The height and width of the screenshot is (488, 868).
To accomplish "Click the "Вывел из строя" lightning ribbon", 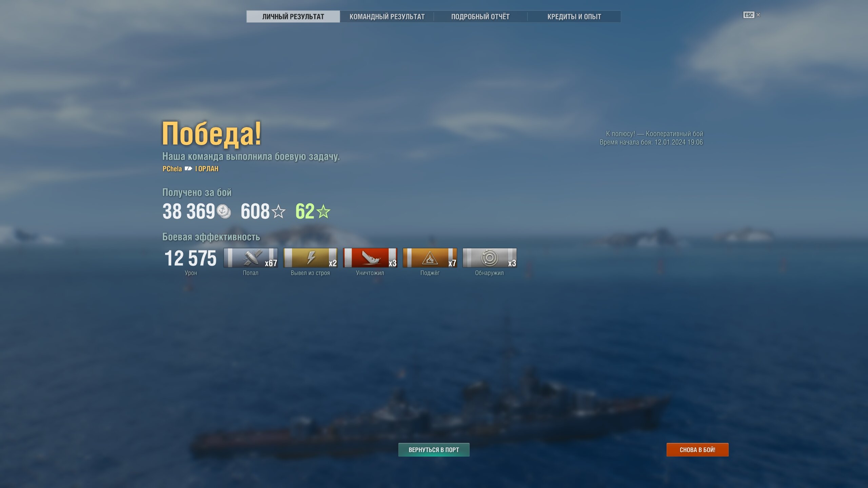I will point(310,258).
